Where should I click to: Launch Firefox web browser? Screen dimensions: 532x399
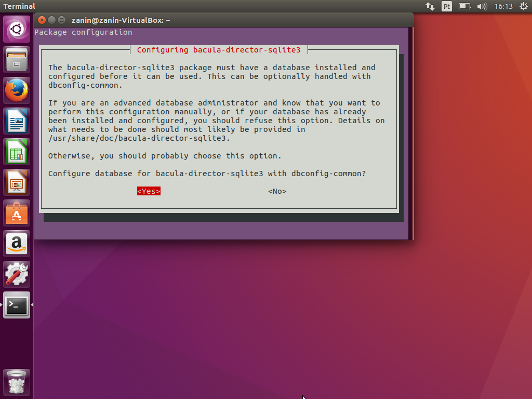pos(17,90)
